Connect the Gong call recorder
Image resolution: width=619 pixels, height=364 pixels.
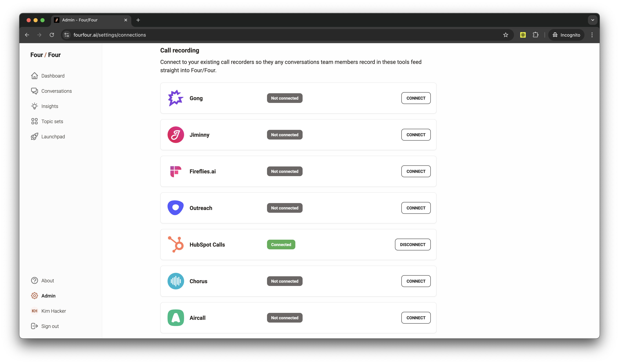coord(416,98)
